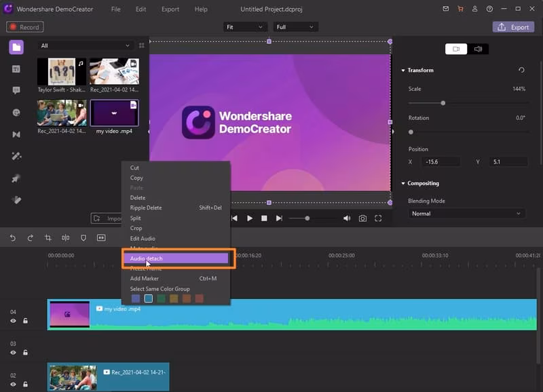
Task: Collapse the Compositing section
Action: click(x=403, y=183)
